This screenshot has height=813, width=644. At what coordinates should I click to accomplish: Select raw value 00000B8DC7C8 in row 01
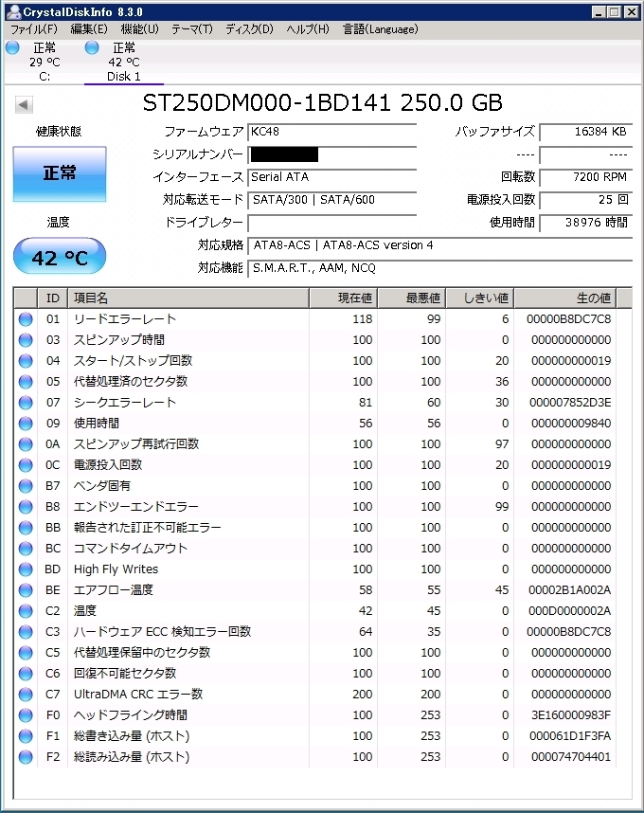coord(568,319)
